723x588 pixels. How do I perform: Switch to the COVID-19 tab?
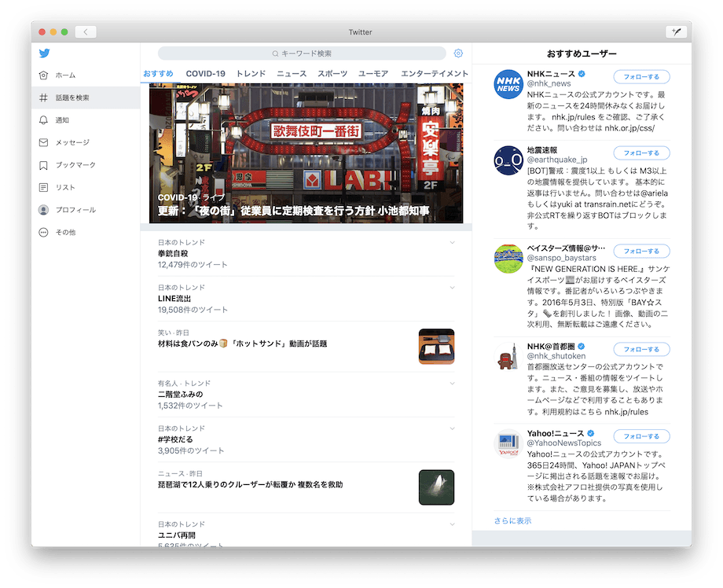tap(206, 73)
